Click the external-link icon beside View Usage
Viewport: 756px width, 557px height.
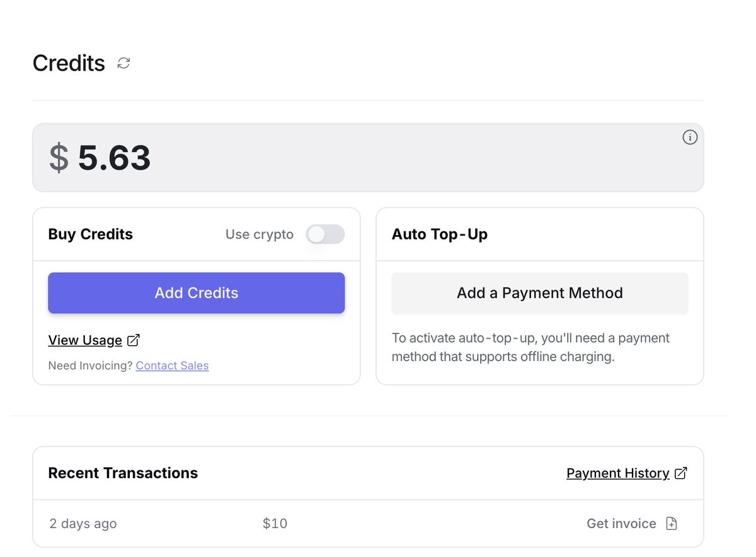[x=134, y=340]
